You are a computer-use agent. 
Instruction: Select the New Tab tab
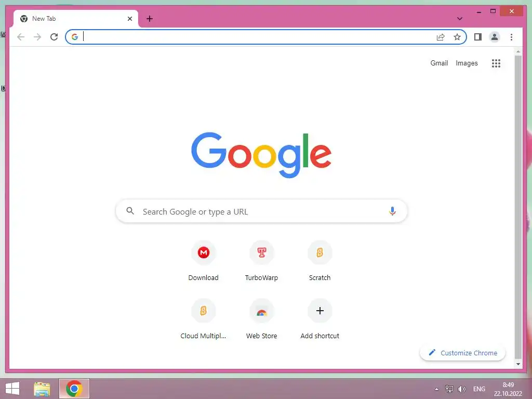tap(76, 19)
